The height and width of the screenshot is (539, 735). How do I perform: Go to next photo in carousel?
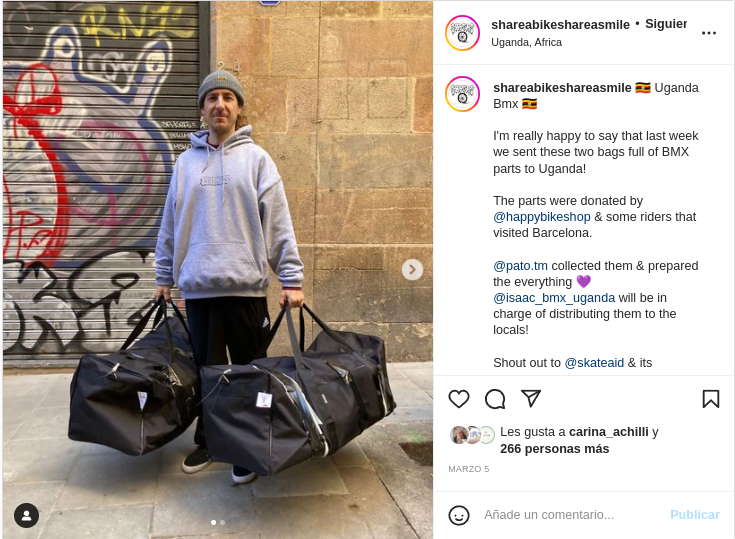coord(412,270)
